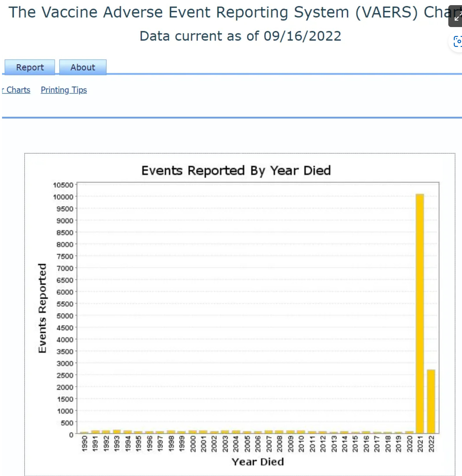Click the visual search lens icon

[x=457, y=41]
